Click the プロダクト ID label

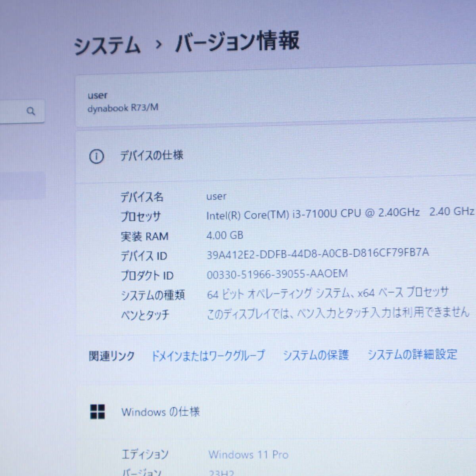click(147, 275)
